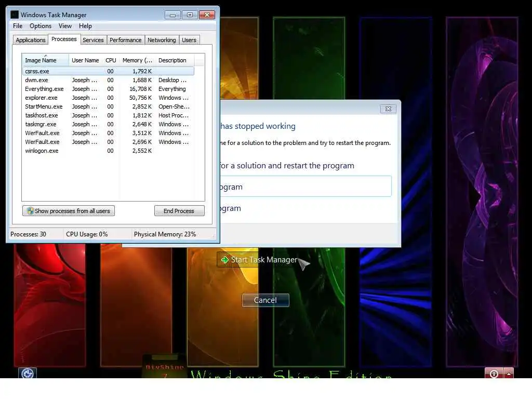532x399 pixels.
Task: Choose check online for solution and restart option
Action: tap(287, 166)
